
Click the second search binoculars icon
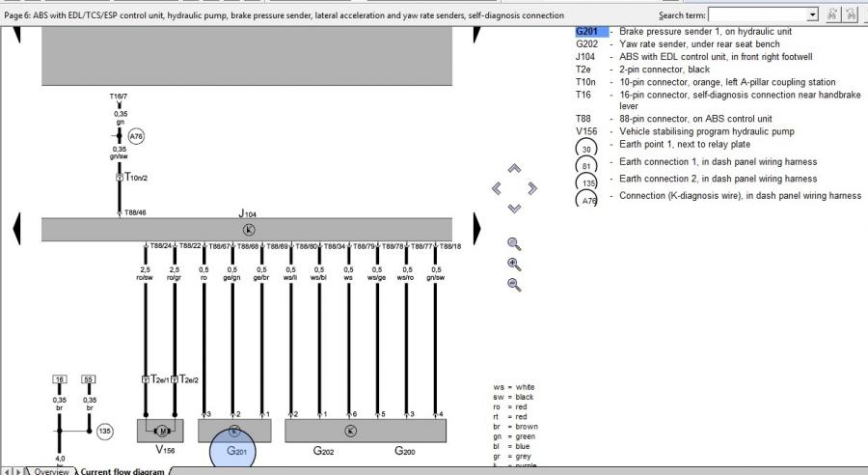(850, 14)
